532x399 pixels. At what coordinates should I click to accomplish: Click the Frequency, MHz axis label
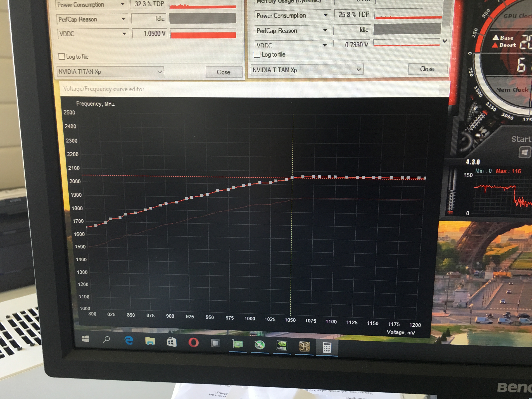[x=96, y=104]
